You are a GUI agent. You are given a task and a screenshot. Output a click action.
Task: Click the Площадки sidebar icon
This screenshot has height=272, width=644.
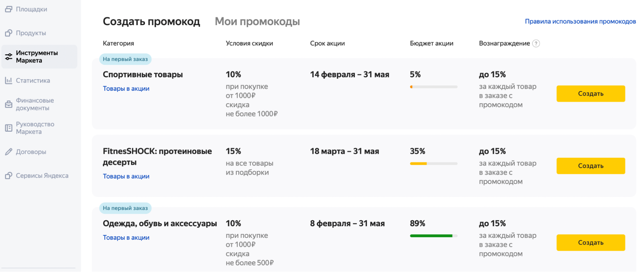click(9, 9)
